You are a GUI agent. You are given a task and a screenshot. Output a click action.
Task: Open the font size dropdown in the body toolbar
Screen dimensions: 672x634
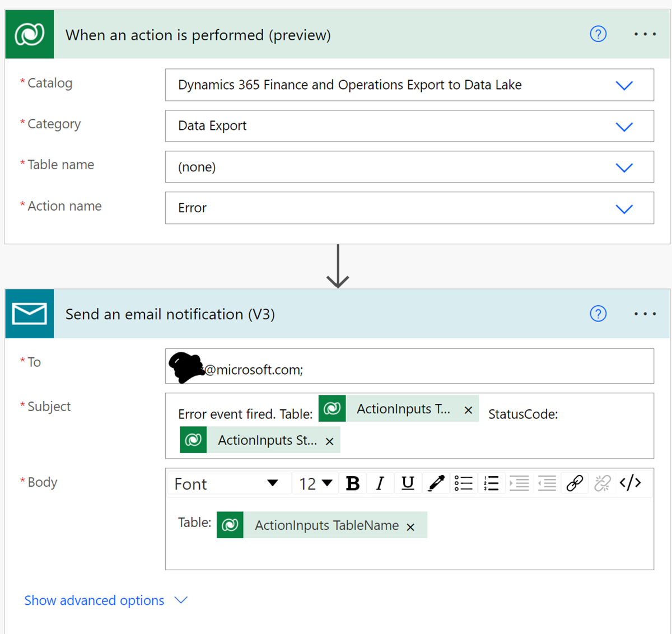[315, 483]
